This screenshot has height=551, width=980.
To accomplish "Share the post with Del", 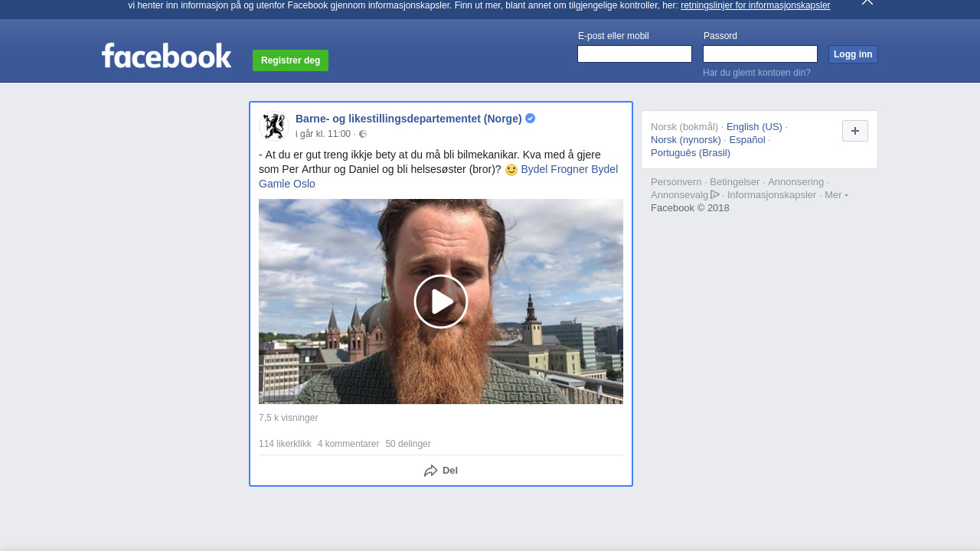I will 441,471.
